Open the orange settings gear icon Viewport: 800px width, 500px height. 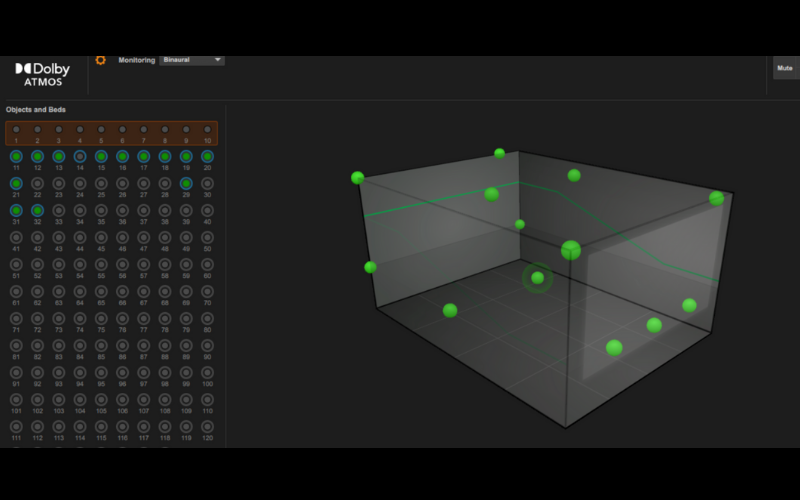click(x=100, y=60)
